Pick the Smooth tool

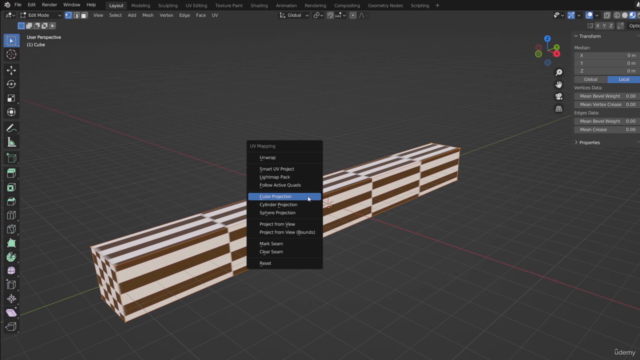[11, 271]
